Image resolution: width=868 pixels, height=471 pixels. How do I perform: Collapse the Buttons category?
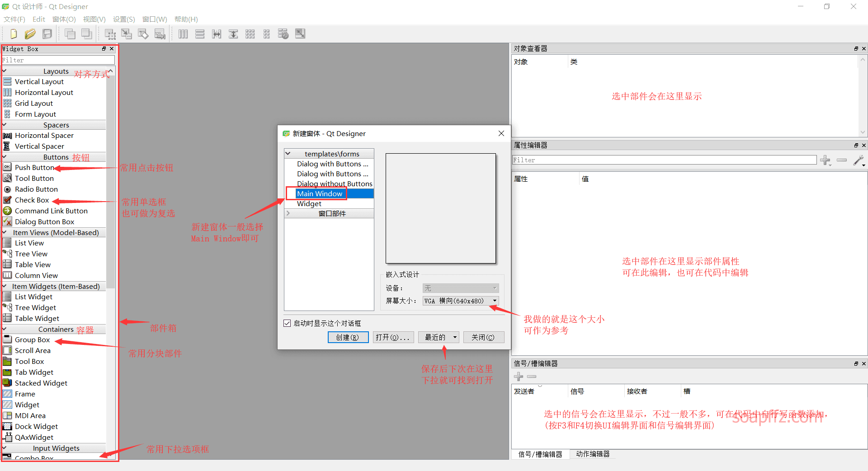(5, 157)
